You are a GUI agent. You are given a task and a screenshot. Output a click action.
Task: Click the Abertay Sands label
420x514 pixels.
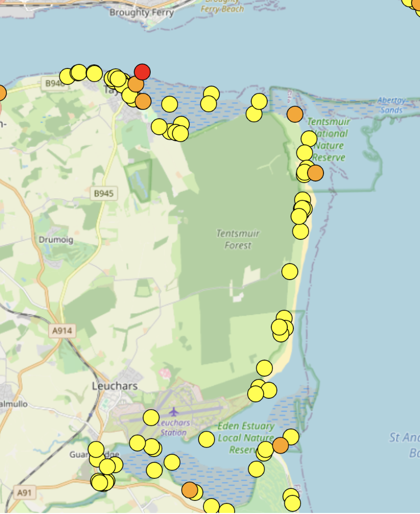pyautogui.click(x=392, y=105)
